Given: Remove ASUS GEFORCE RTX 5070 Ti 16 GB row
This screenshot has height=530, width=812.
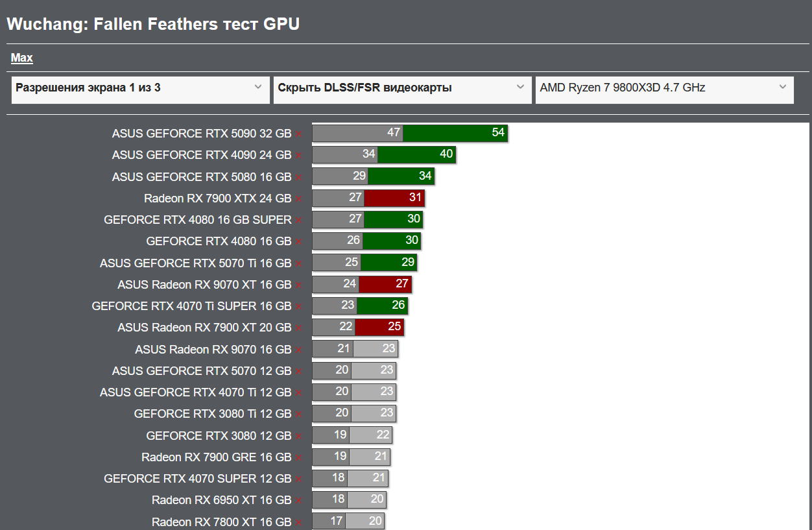Looking at the screenshot, I should click(298, 263).
